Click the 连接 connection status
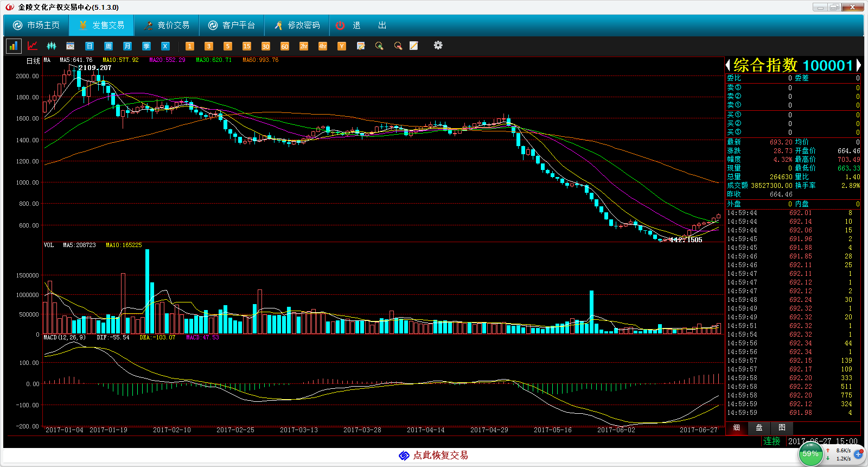The image size is (868, 467). point(772,441)
